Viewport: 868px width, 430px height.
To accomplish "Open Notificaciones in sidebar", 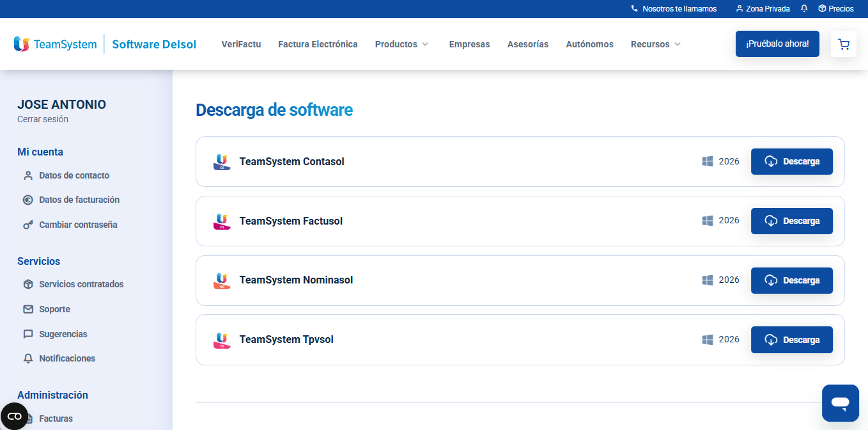I will coord(67,358).
